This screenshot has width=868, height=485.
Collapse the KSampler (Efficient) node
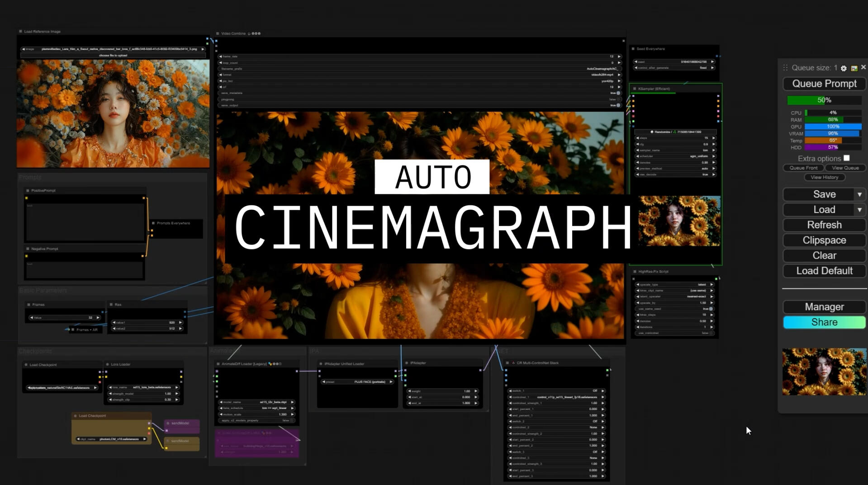[x=635, y=89]
